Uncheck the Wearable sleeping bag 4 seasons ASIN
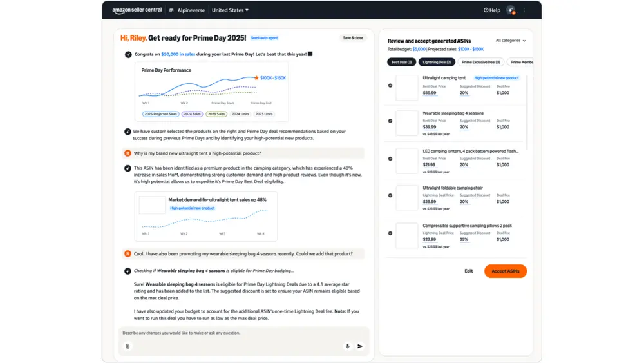 390,121
